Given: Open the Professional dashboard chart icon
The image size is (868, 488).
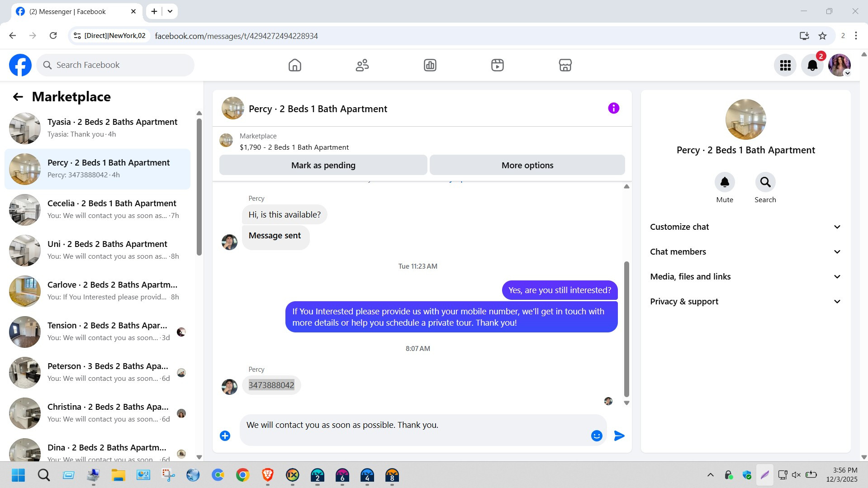Looking at the screenshot, I should [x=430, y=65].
